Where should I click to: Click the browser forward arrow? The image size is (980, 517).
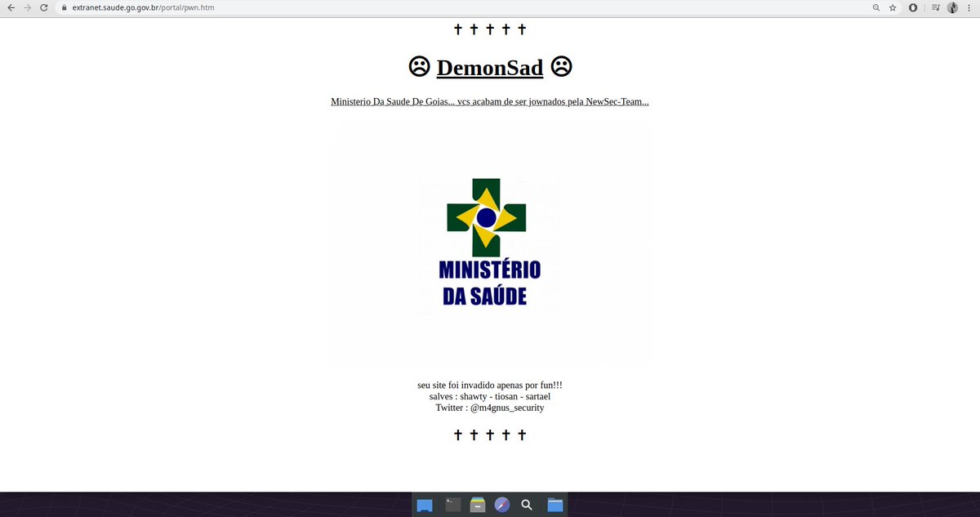[x=27, y=7]
